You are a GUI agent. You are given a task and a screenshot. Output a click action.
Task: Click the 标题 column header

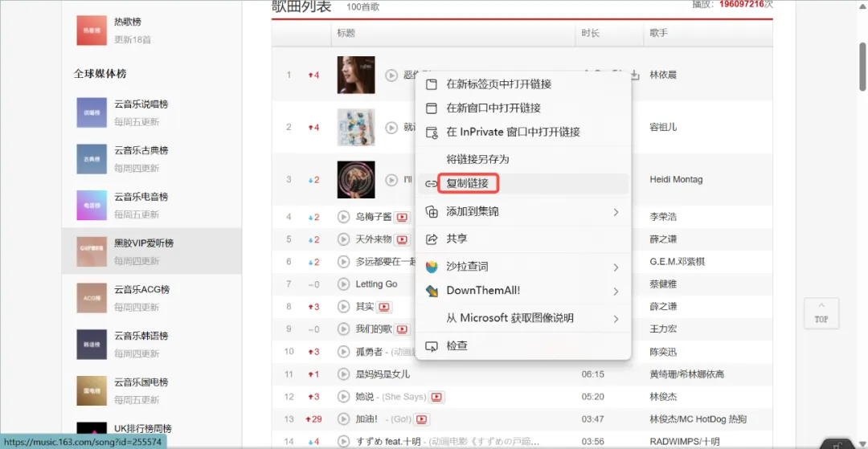click(452, 33)
